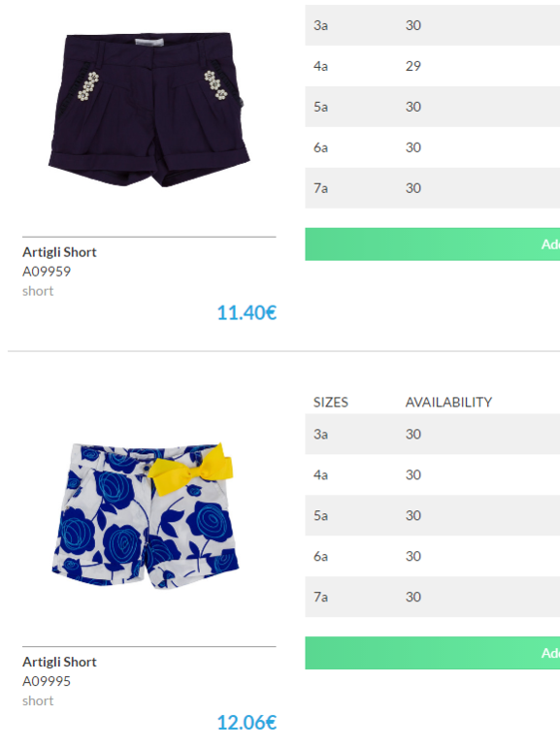This screenshot has height=747, width=560.
Task: Select size 3a row for navy shorts
Action: tap(432, 25)
